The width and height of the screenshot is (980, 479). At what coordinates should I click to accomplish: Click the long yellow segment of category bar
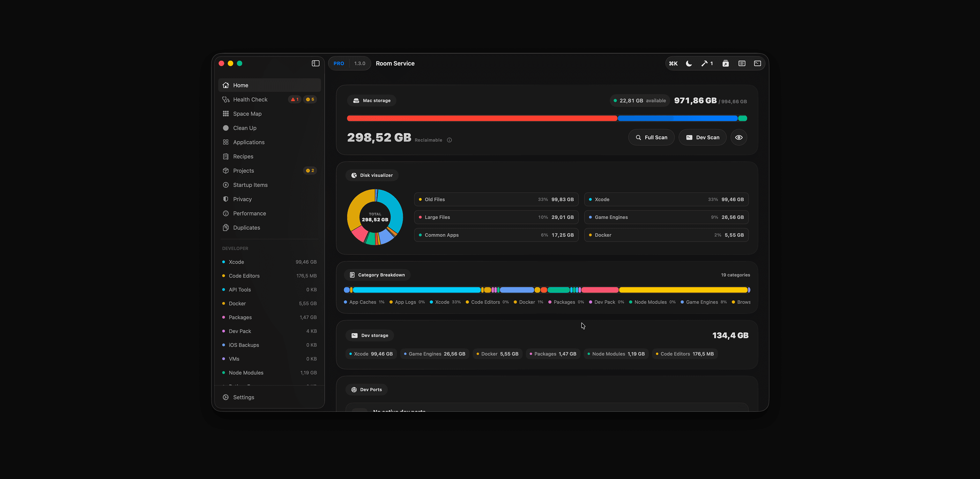coord(683,290)
